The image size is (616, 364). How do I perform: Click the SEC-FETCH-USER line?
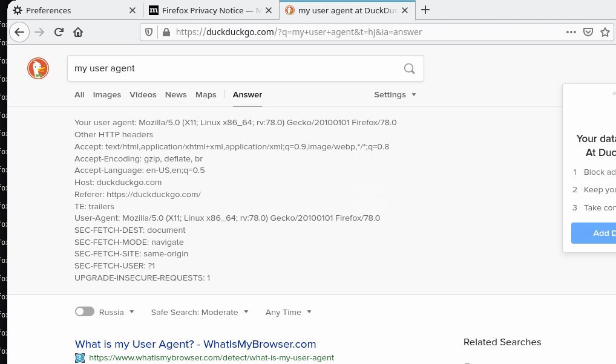[115, 266]
